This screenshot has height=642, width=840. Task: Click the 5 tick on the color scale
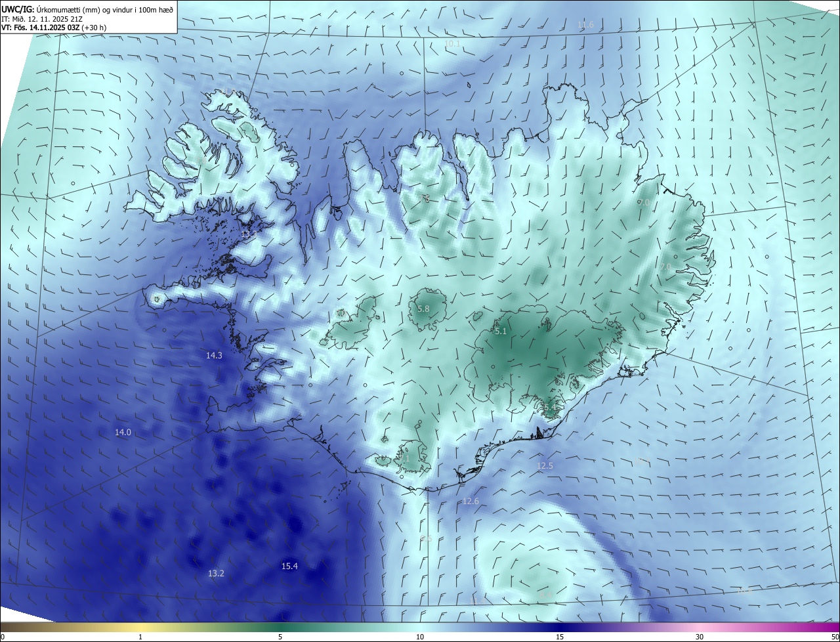(280, 637)
